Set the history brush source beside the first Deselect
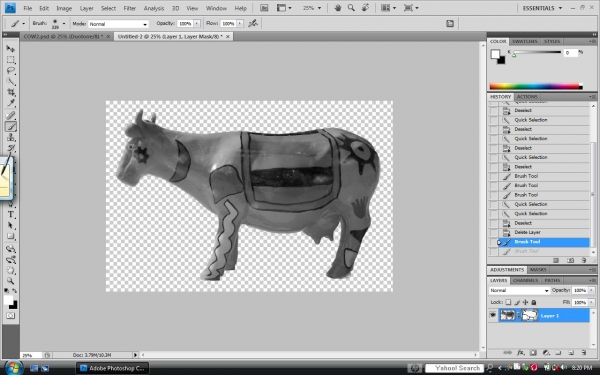600x375 pixels. pos(494,110)
